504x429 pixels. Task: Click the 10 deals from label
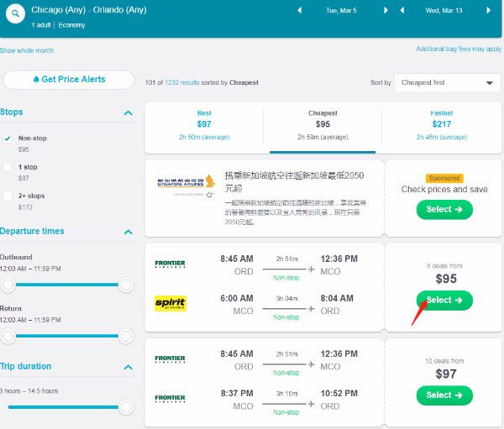pyautogui.click(x=444, y=361)
